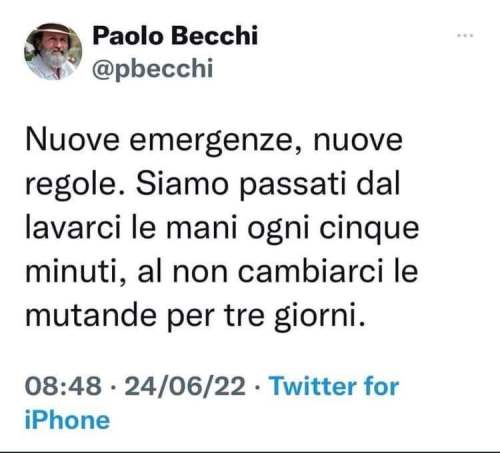Click the blue "iPhone" source text

point(67,420)
